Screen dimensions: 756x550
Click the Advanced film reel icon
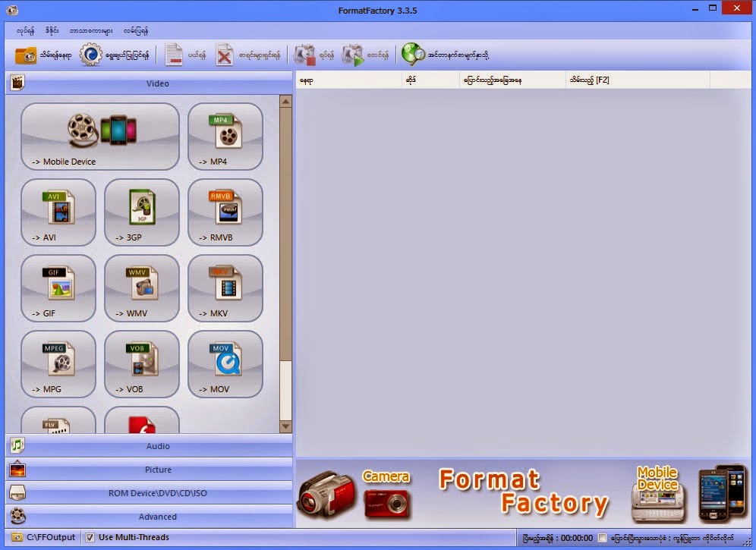click(17, 517)
